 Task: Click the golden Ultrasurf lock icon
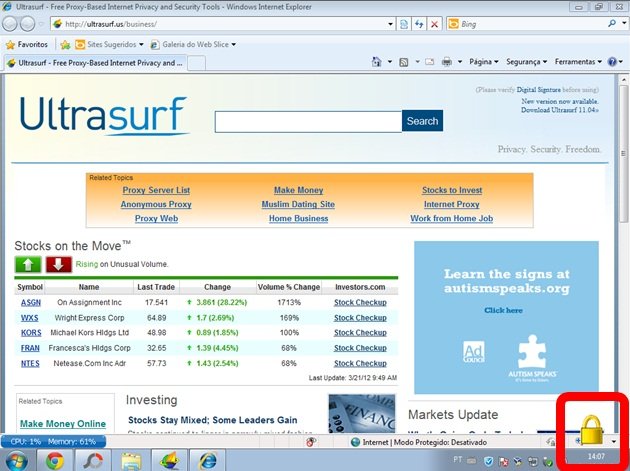pos(591,430)
